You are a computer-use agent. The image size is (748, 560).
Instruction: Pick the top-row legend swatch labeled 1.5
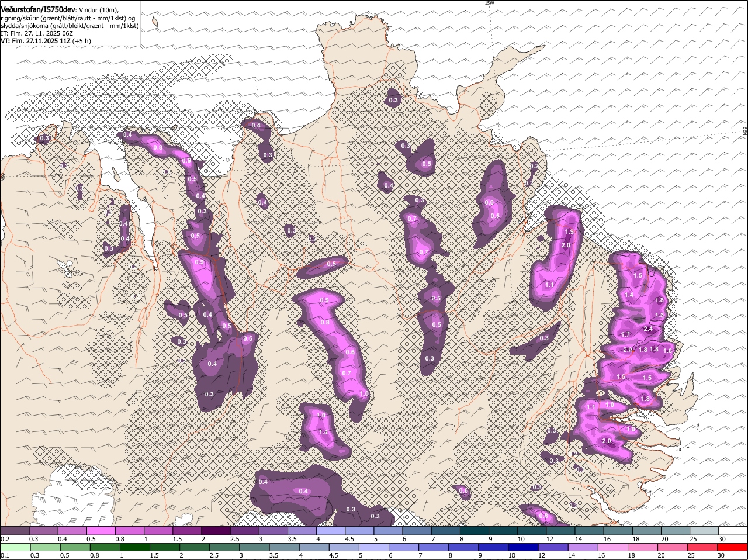(187, 531)
